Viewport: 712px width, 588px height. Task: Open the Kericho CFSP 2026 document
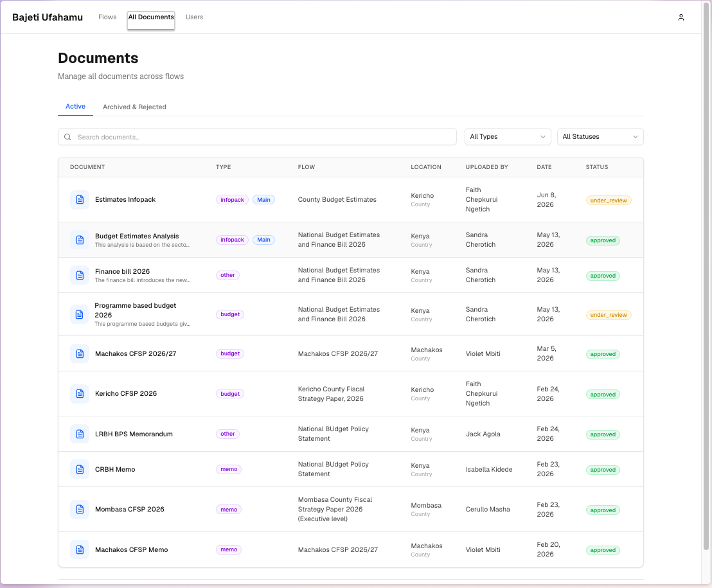pos(126,394)
